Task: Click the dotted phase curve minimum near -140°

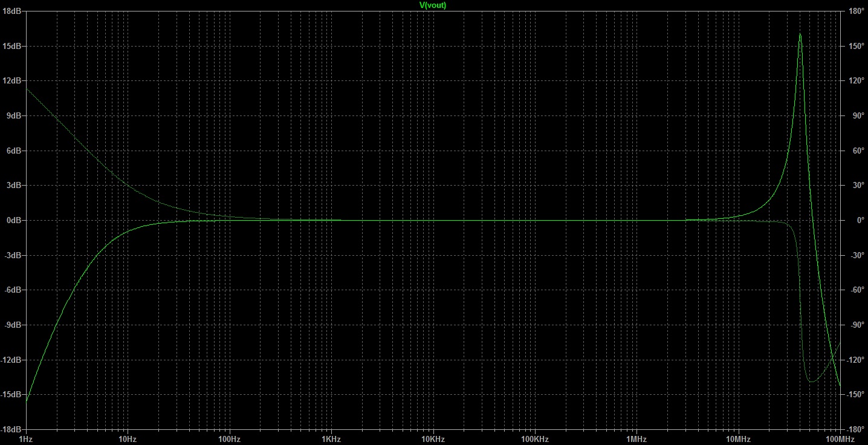Action: pyautogui.click(x=811, y=382)
